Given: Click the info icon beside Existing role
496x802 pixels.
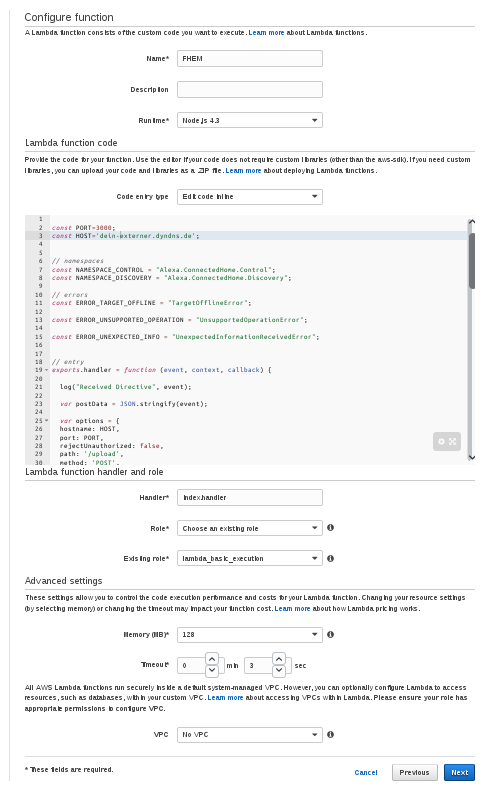Looking at the screenshot, I should point(330,558).
